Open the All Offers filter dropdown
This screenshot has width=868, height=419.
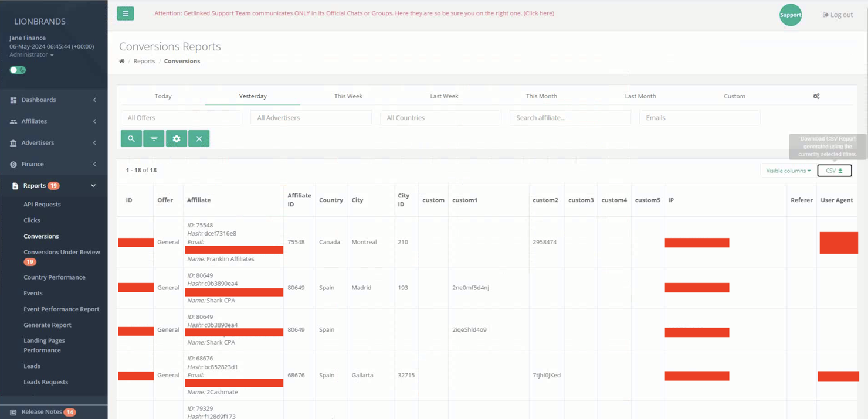coord(181,118)
